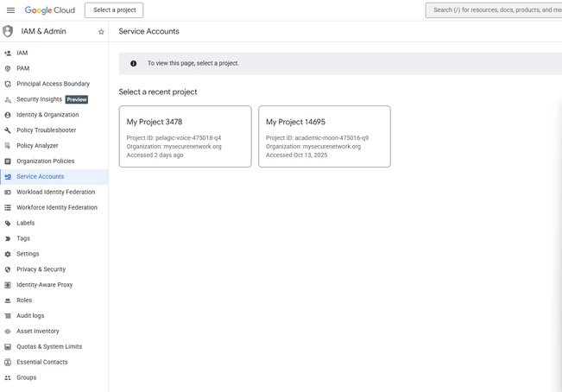
Task: Click the PAM shield icon
Action: point(8,68)
